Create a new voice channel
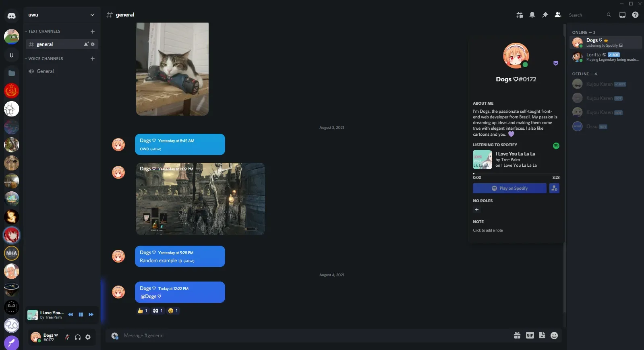 [93, 59]
